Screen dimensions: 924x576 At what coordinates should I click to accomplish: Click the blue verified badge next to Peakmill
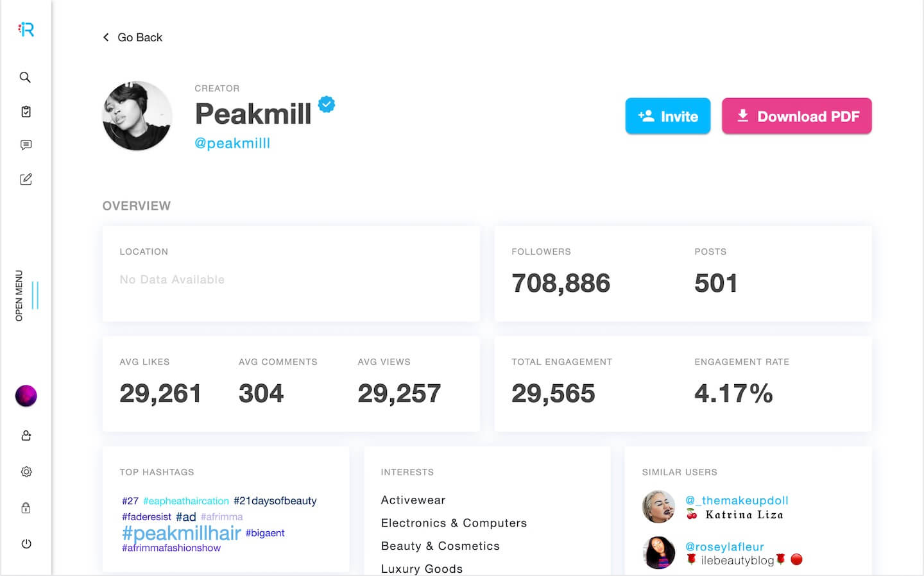pyautogui.click(x=327, y=104)
